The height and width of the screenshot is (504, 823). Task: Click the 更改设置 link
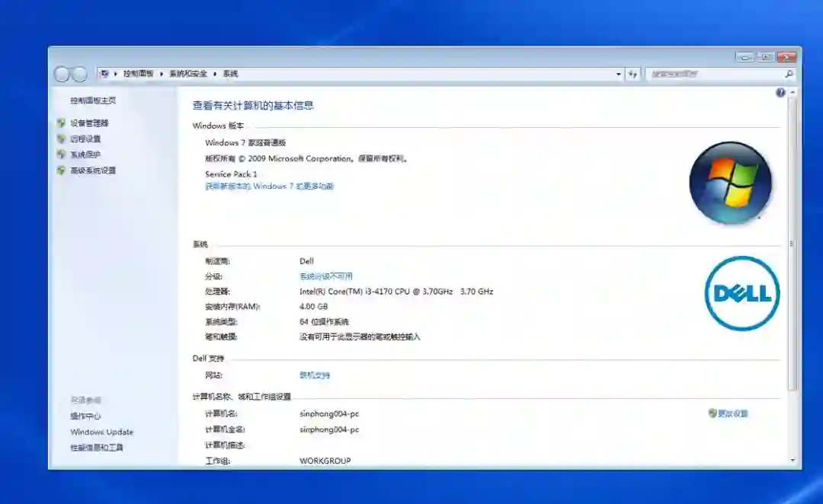(x=733, y=413)
